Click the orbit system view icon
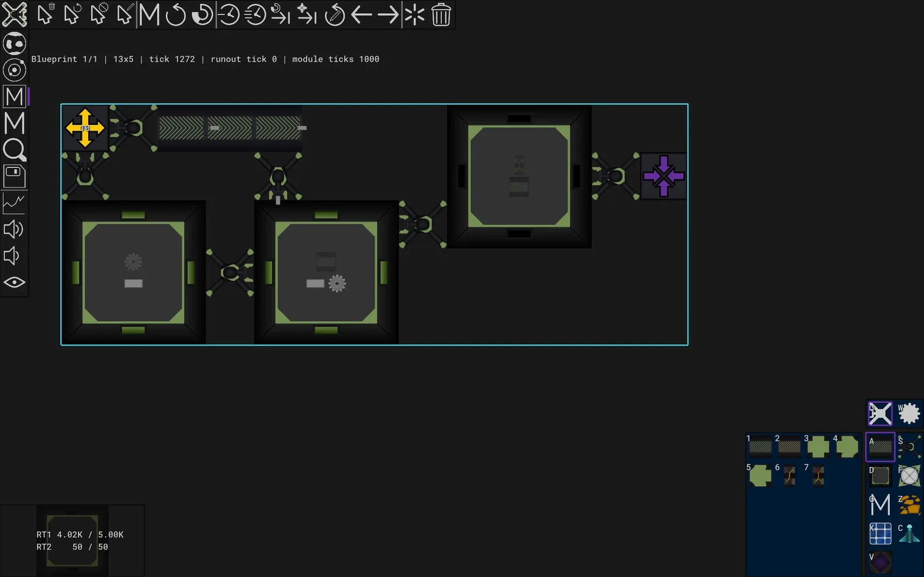Screen dimensions: 924x577 point(14,70)
